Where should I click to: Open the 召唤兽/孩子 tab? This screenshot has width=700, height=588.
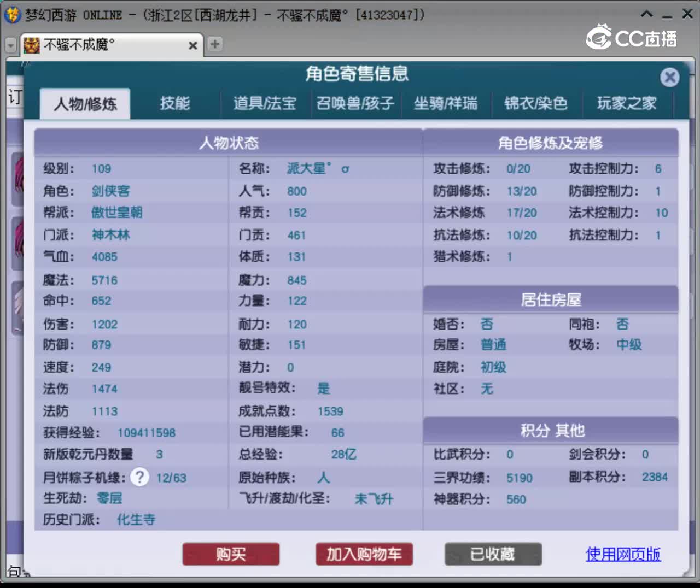coord(355,103)
